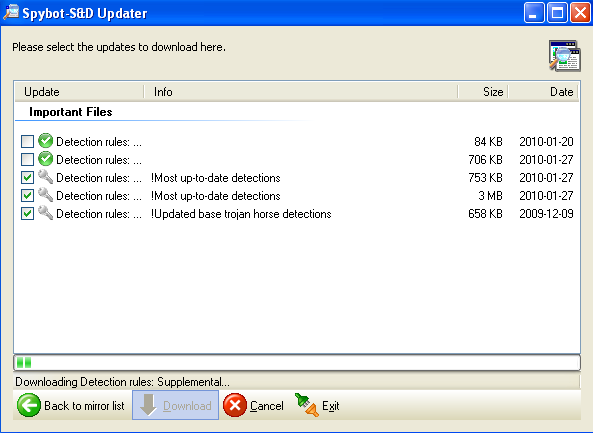Image resolution: width=593 pixels, height=433 pixels.
Task: Select 'Updated base trojan horse detections' info text
Action: tap(241, 214)
